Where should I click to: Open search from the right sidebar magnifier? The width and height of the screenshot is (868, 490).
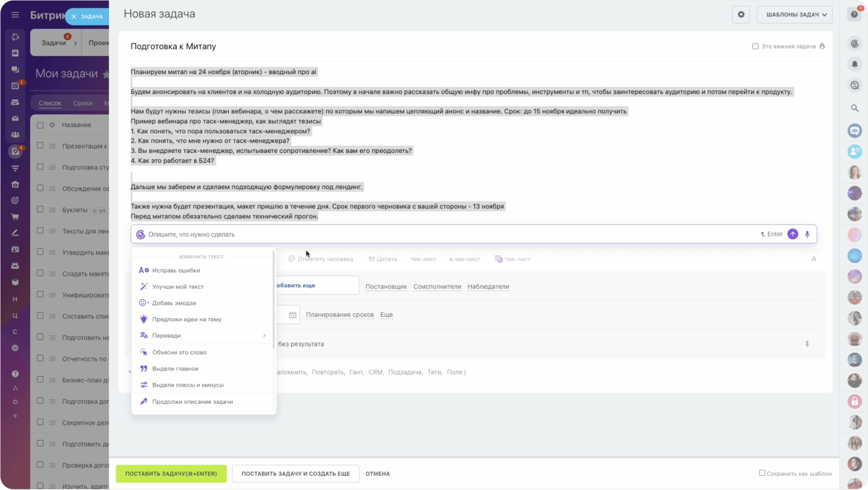click(854, 108)
